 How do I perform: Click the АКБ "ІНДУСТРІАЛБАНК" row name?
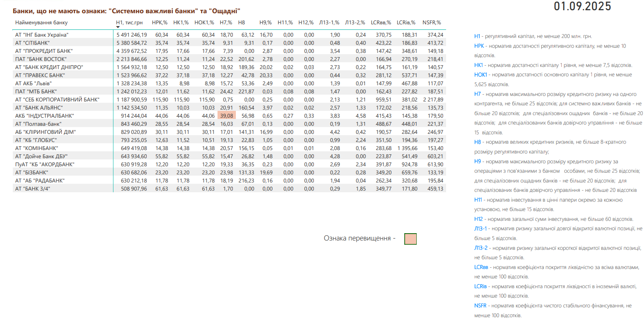pyautogui.click(x=45, y=116)
